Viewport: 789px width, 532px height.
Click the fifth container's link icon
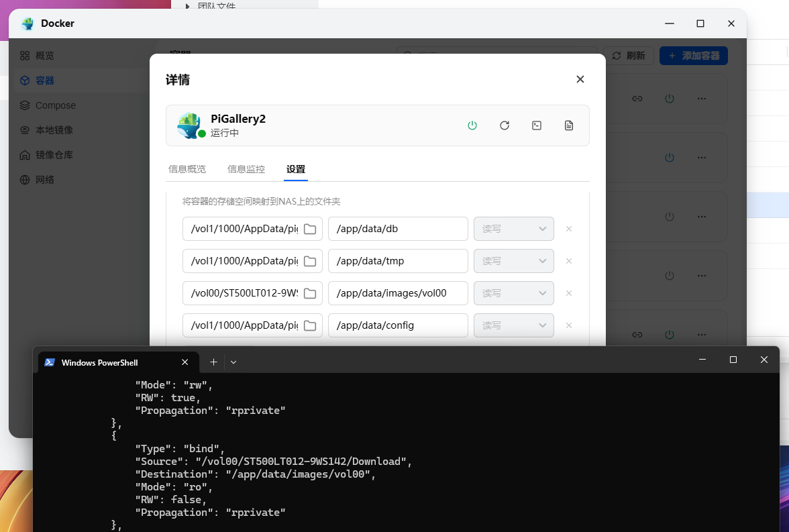tap(637, 334)
